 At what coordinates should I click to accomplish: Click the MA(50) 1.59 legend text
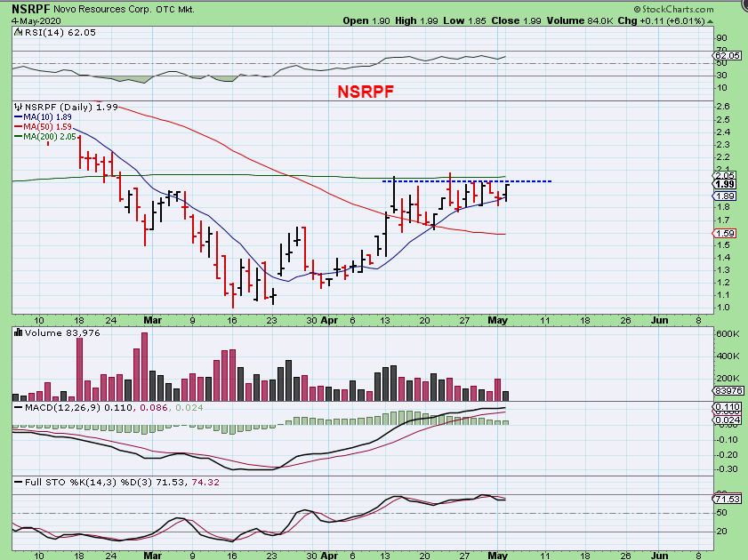point(47,127)
